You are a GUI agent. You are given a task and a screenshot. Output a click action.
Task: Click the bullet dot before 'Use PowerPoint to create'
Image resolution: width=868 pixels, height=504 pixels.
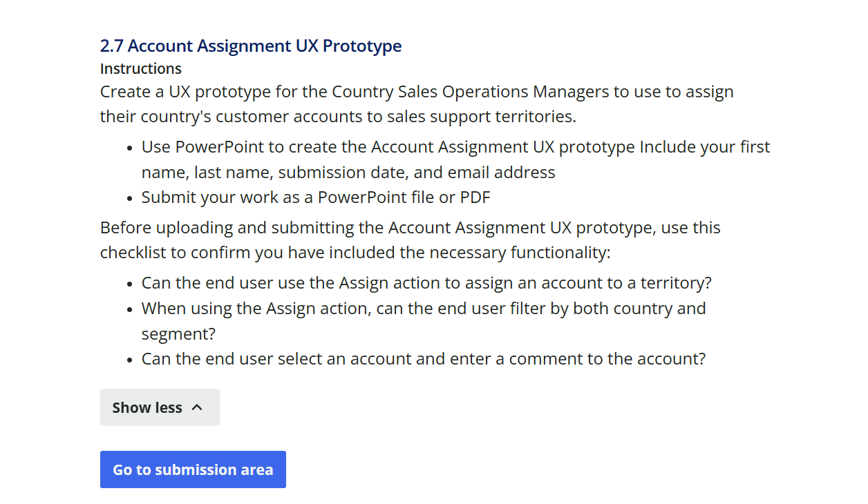point(130,148)
